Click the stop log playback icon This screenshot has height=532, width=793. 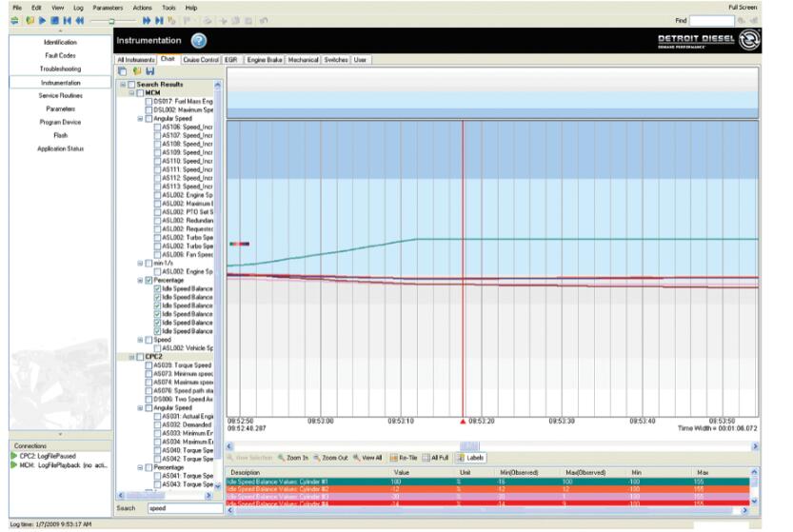(56, 19)
